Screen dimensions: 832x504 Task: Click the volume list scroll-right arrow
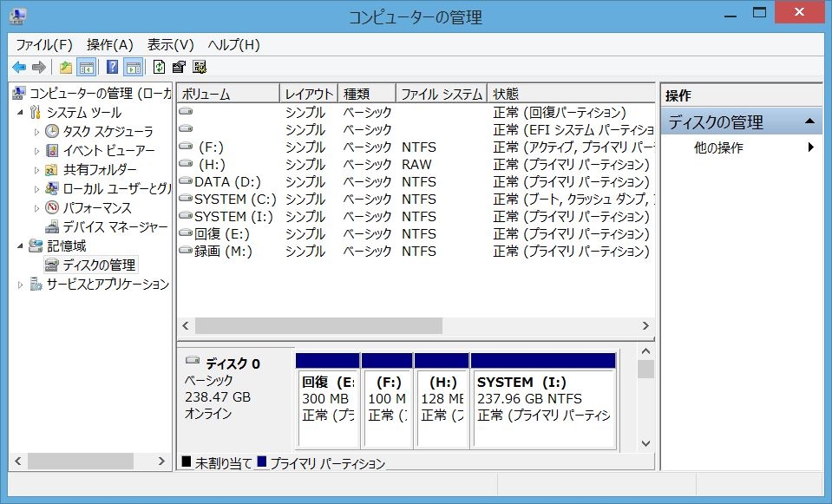coord(645,326)
